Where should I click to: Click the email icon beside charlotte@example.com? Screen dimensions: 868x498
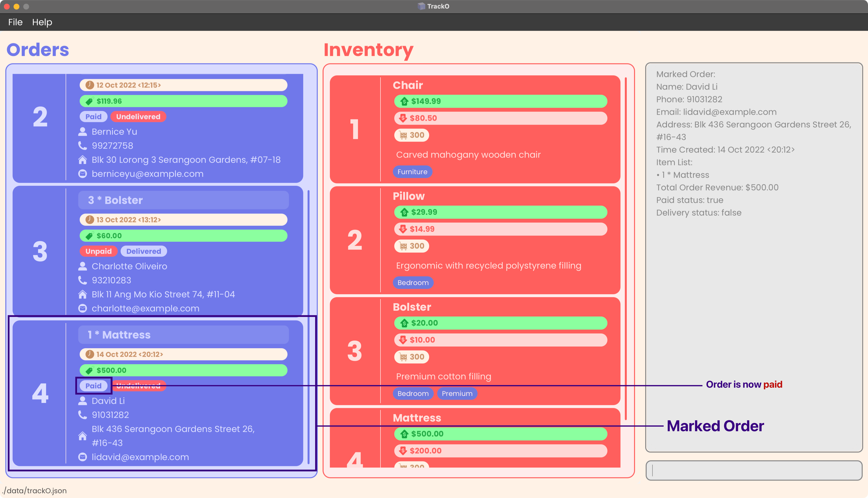[83, 308]
